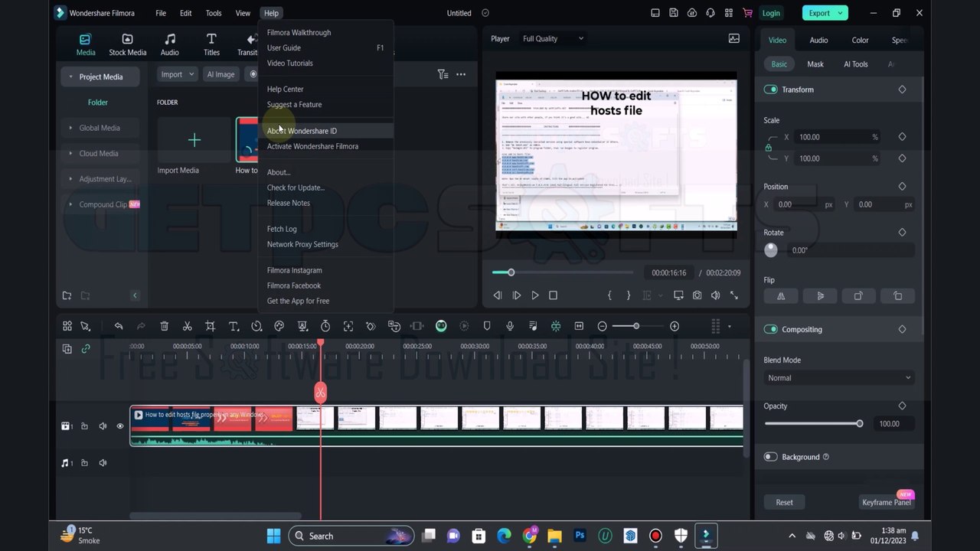Expand Compound Clip tree item
Screen dimensions: 980x551
71,204
